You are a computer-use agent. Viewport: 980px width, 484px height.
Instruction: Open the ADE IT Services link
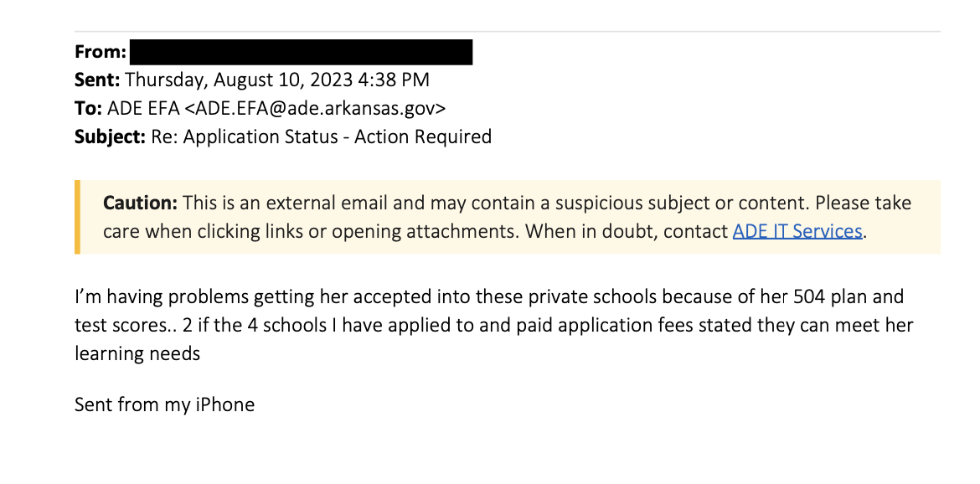coord(797,231)
